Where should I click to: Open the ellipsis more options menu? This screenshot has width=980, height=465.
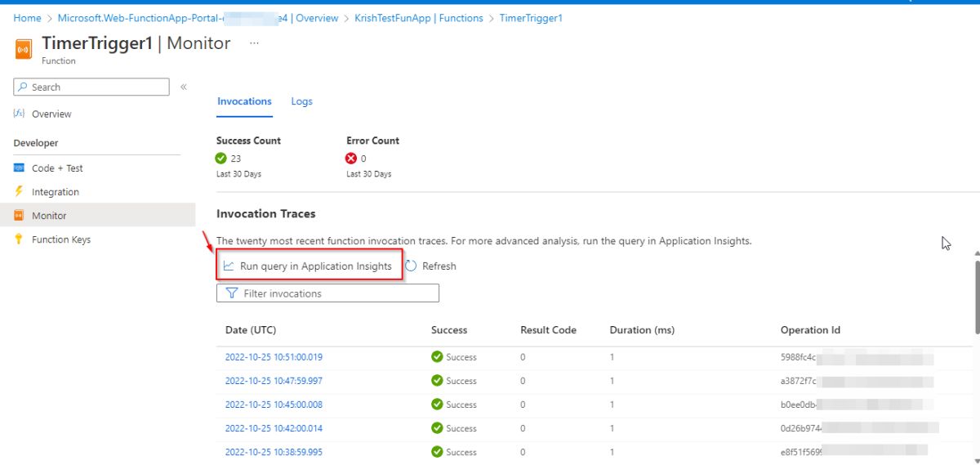point(254,43)
